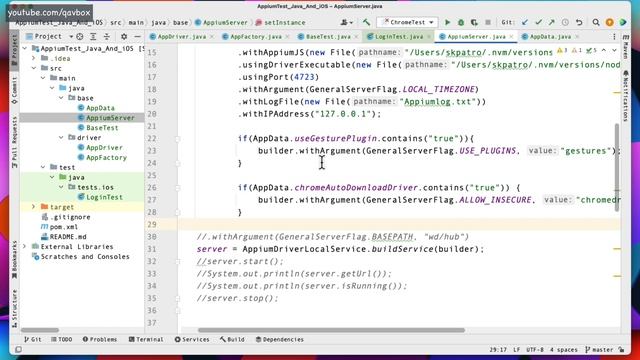The height and width of the screenshot is (360, 640).
Task: Toggle tool window bars icon in status bar
Action: coord(18,350)
